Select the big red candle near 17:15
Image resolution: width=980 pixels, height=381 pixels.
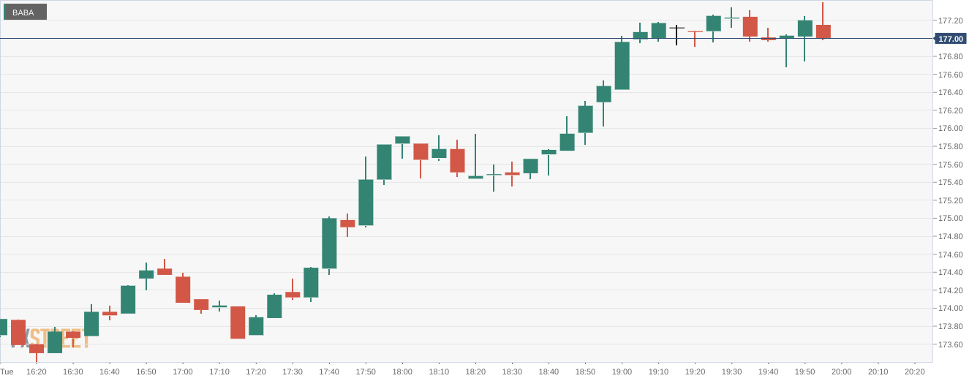[x=238, y=322]
